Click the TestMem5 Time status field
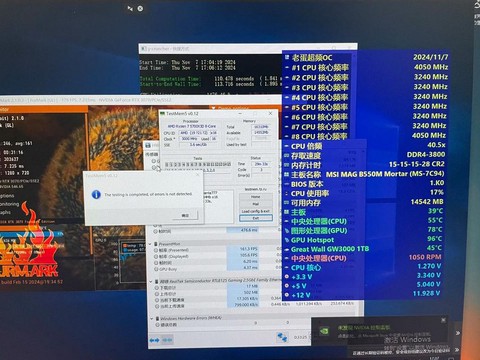Screen dimensions: 480x360 261,164
